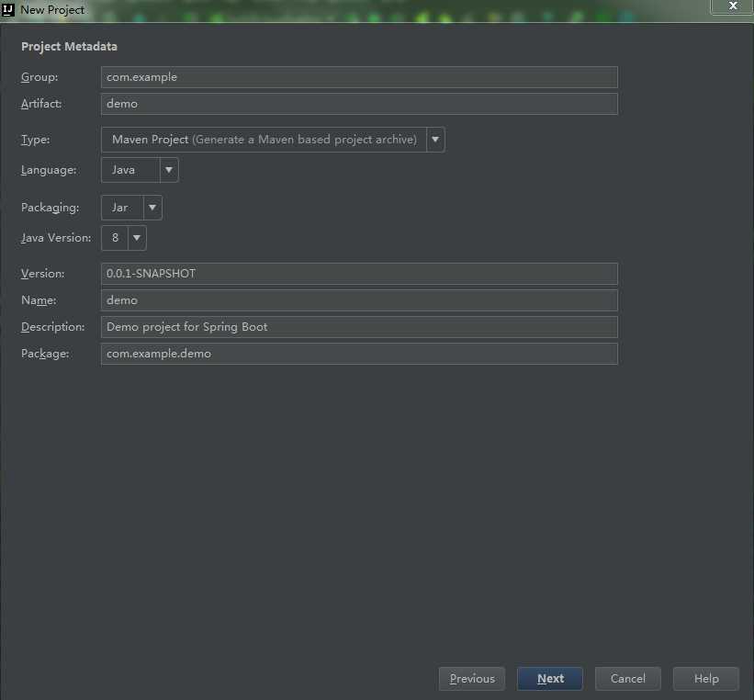Screen dimensions: 754x700
Task: Click the arrow button of the Type combo box
Action: click(435, 140)
